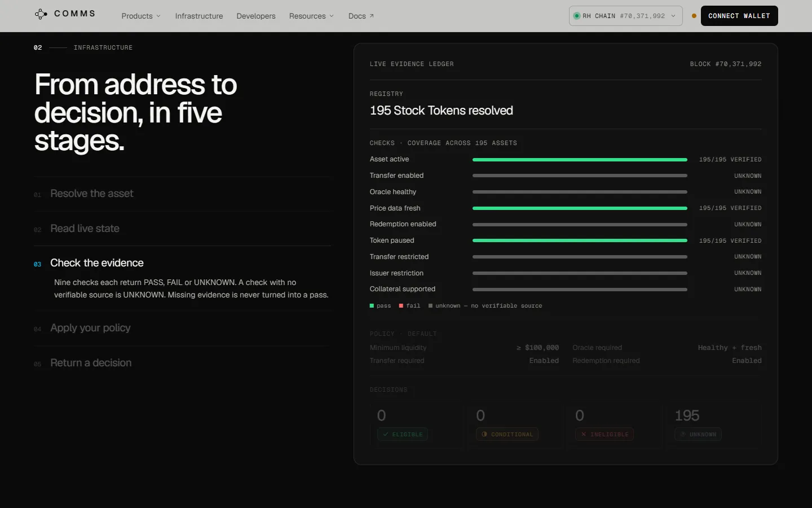Click the 'Transfer restricted' check label

pyautogui.click(x=399, y=257)
